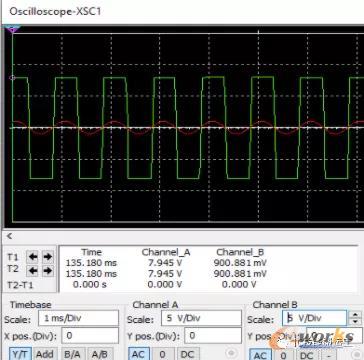
Task: Click the Timebase Scale field showing 1 ms/Div
Action: (x=78, y=318)
